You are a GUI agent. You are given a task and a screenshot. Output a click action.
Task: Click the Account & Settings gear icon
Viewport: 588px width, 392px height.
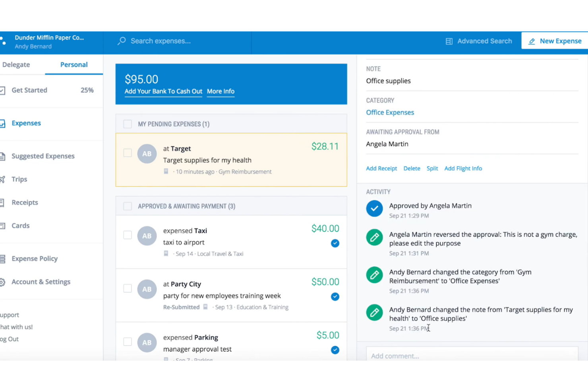click(2, 282)
